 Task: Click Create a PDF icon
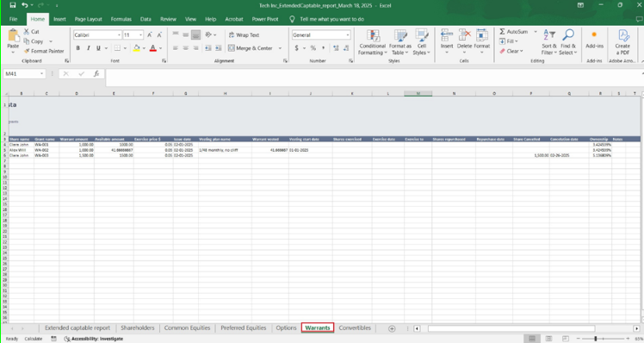(x=622, y=35)
